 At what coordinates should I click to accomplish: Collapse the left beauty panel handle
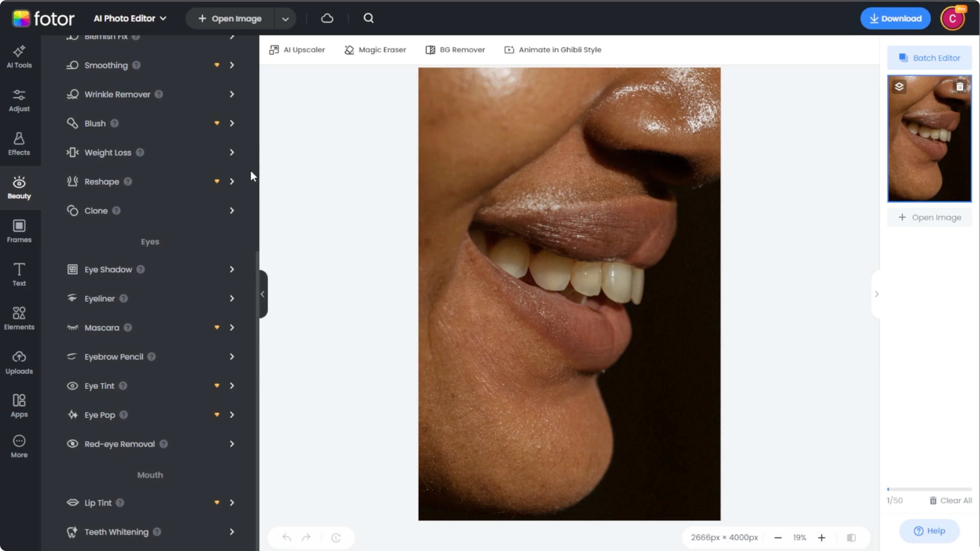tap(263, 294)
